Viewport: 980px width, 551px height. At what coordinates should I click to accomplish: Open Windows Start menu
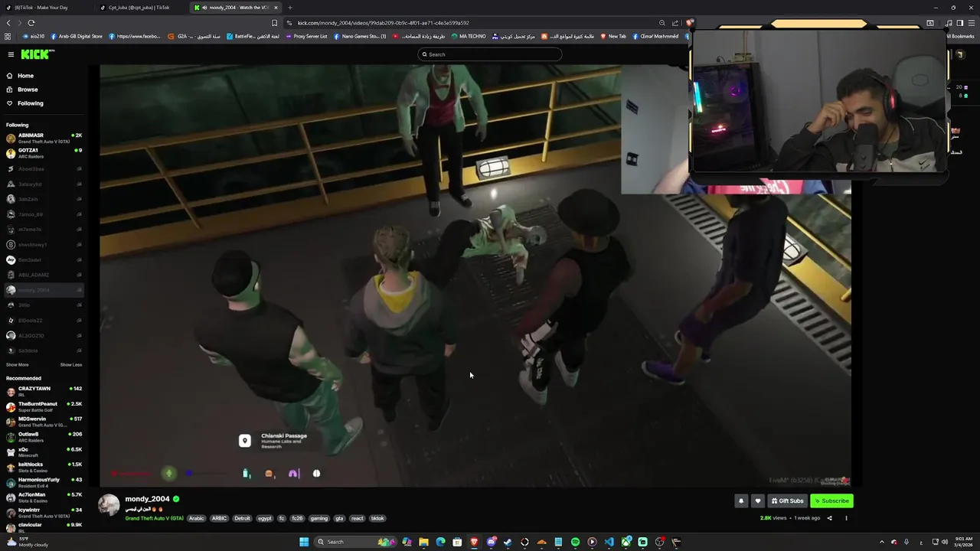304,542
